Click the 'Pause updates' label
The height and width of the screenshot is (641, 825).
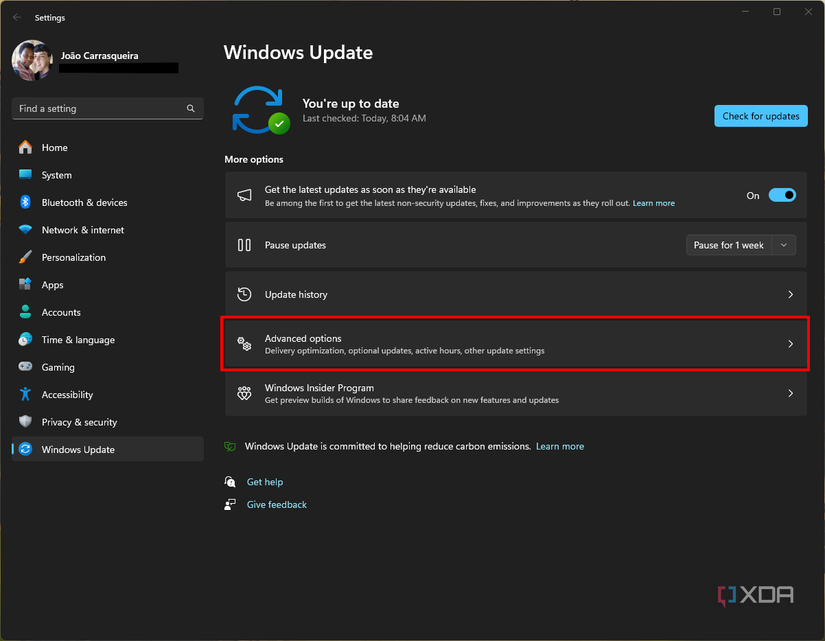point(295,245)
